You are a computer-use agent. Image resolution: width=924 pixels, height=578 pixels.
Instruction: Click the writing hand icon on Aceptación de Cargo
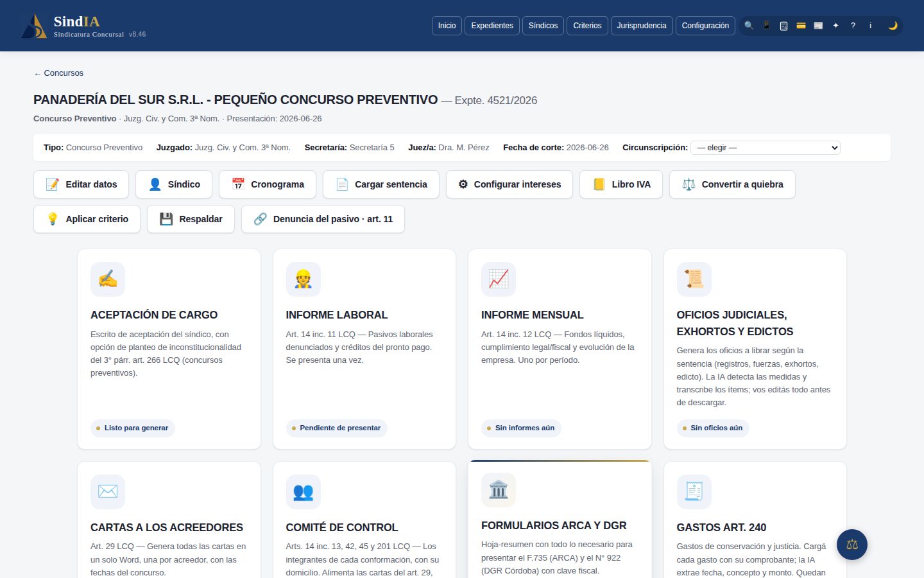108,279
